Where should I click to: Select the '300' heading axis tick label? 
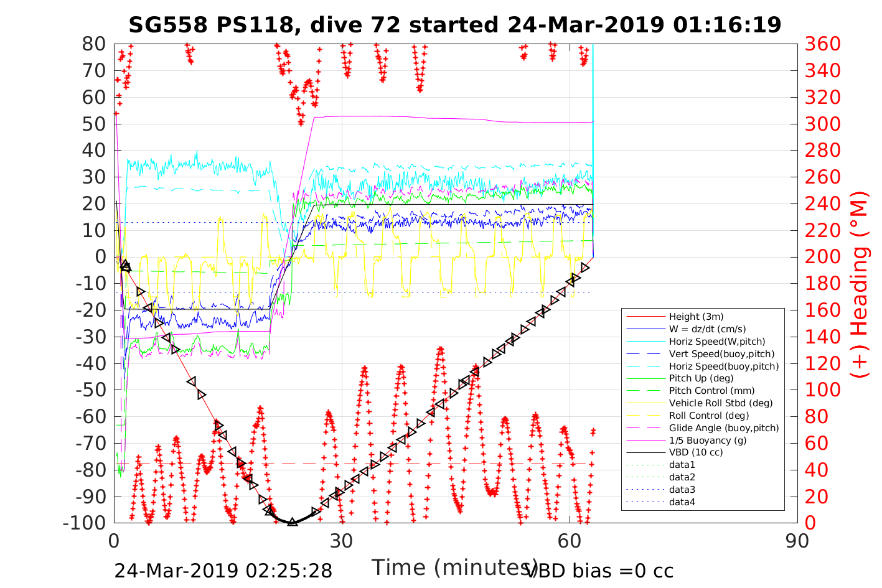[x=823, y=124]
